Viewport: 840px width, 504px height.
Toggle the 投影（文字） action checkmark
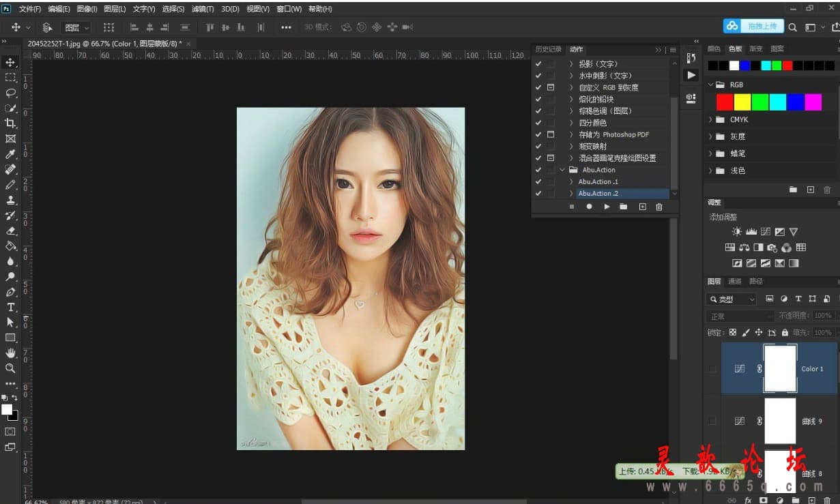538,64
